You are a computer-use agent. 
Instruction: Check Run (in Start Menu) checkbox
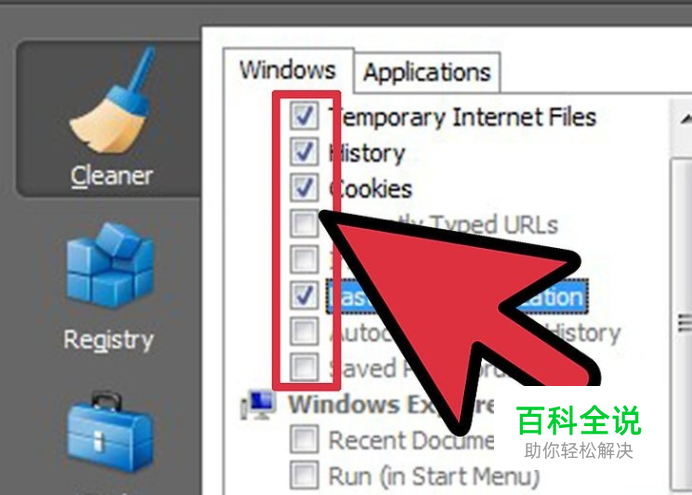304,475
